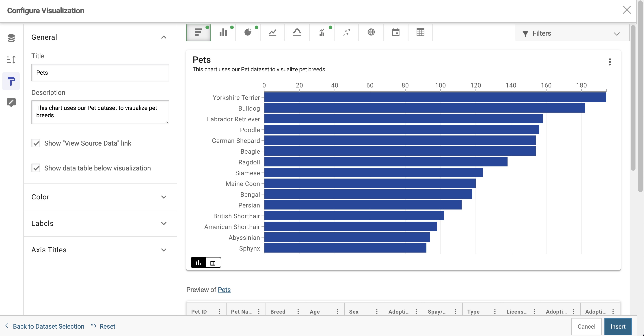Viewport: 644px width, 336px height.
Task: Open the Filters dropdown
Action: coord(572,33)
